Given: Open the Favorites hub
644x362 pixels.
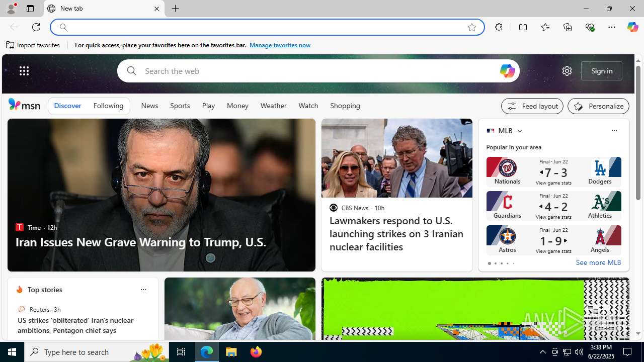Looking at the screenshot, I should pyautogui.click(x=545, y=27).
